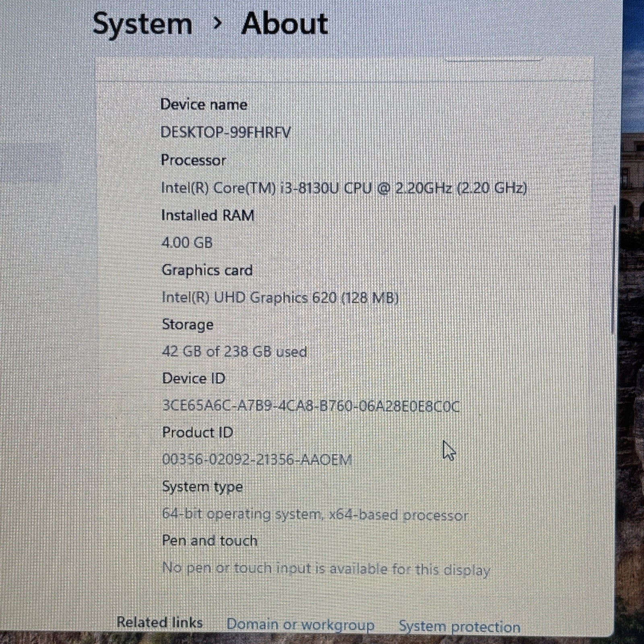Select the device name DESKTOP-99FHRFV
Viewport: 644px width, 644px height.
tap(225, 132)
